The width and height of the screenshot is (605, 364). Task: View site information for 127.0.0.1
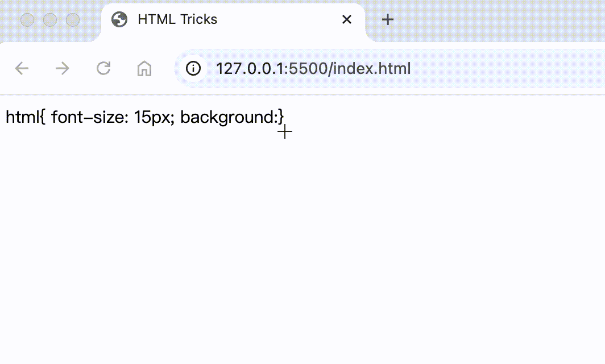(x=193, y=69)
